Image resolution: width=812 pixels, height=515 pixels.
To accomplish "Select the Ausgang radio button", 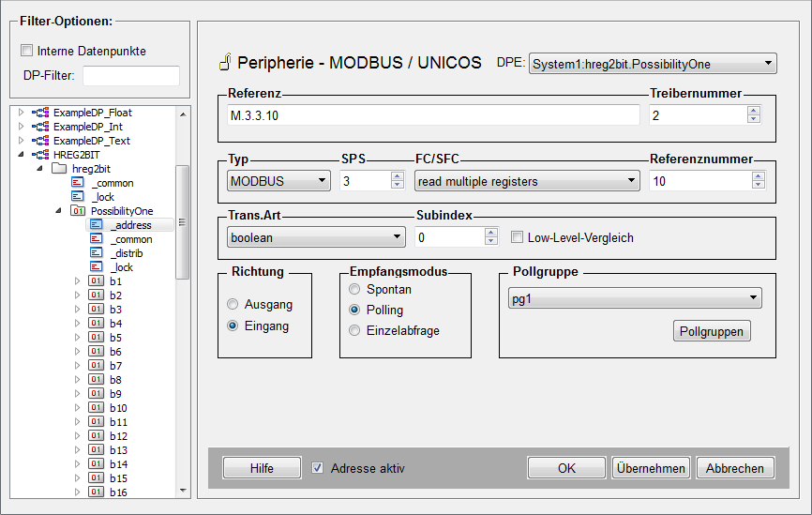I will click(233, 305).
